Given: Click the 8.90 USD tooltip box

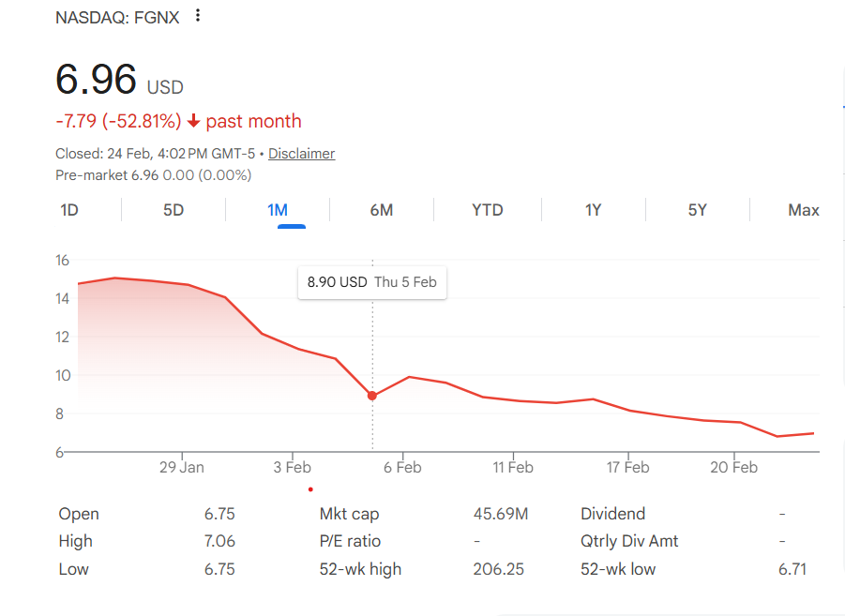Looking at the screenshot, I should 371,282.
